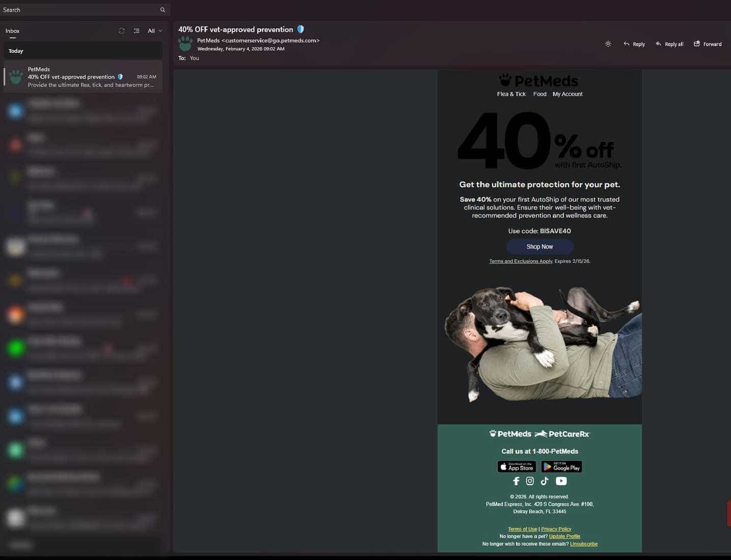The width and height of the screenshot is (731, 560).
Task: Toggle light/dark reading mode sun icon
Action: coord(608,44)
